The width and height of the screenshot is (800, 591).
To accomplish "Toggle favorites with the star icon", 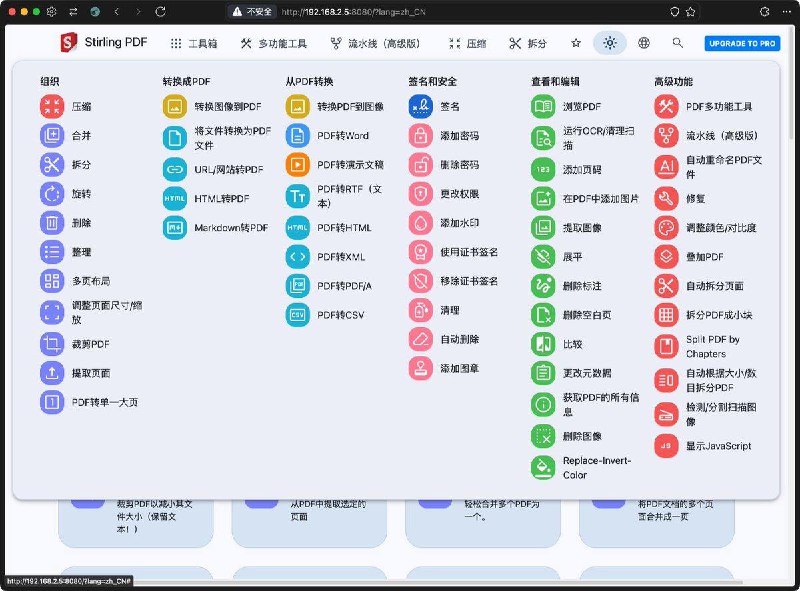I will coord(576,43).
